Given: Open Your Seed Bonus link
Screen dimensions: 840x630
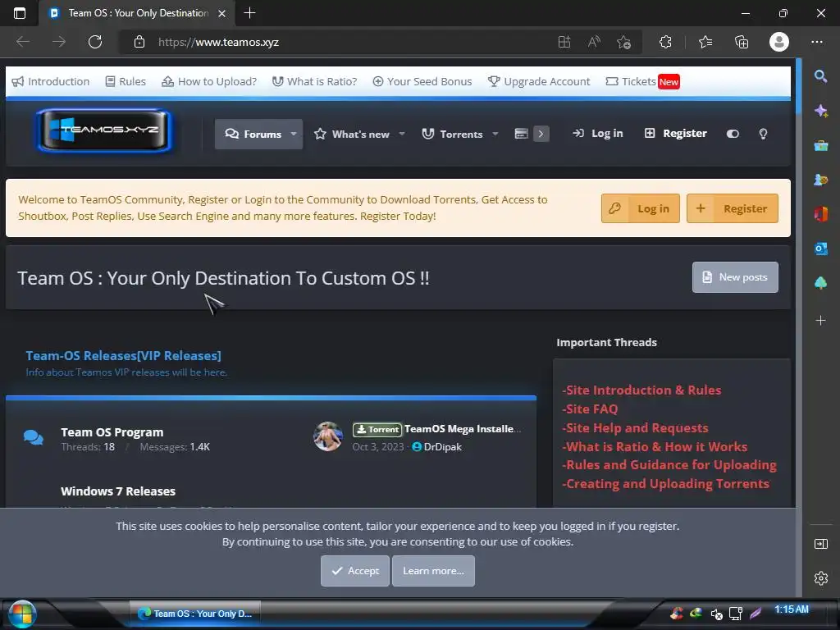Looking at the screenshot, I should click(422, 81).
